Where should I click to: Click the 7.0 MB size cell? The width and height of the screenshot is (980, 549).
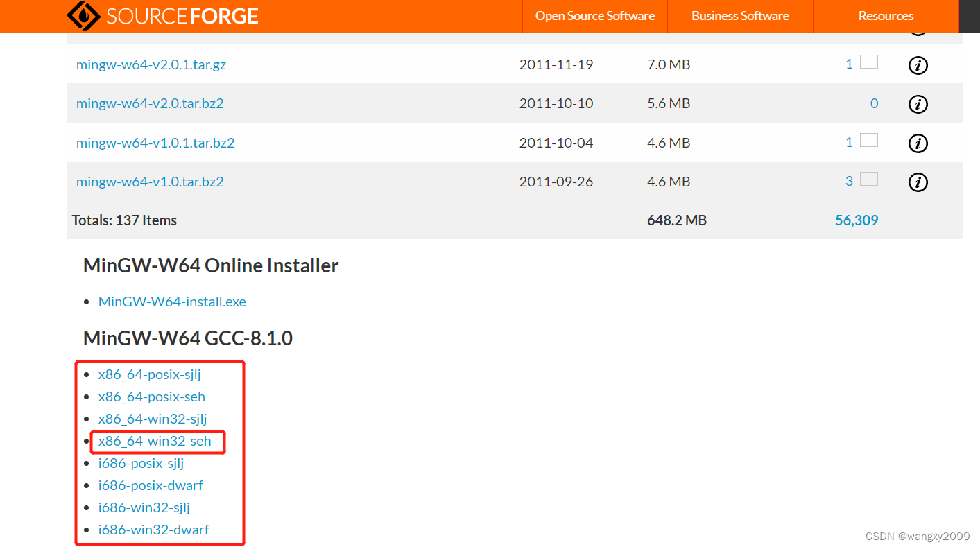669,64
